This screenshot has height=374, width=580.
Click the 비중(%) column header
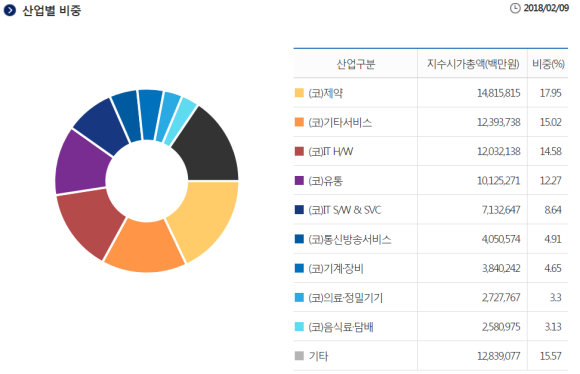[548, 64]
